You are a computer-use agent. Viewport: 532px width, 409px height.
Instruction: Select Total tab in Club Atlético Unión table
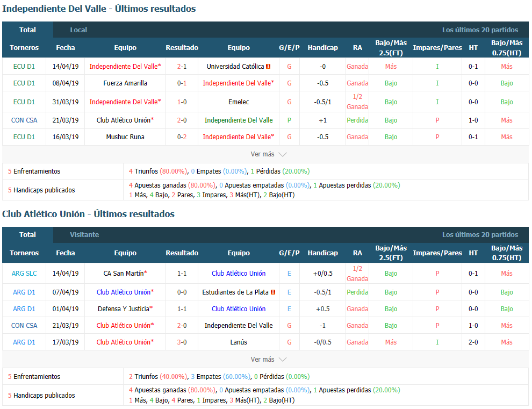(27, 234)
